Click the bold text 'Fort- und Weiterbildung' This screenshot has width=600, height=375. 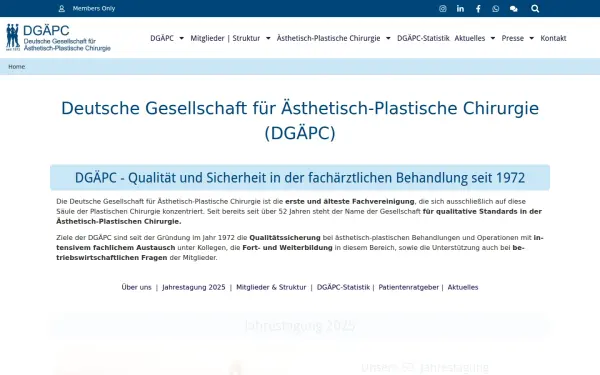click(287, 248)
